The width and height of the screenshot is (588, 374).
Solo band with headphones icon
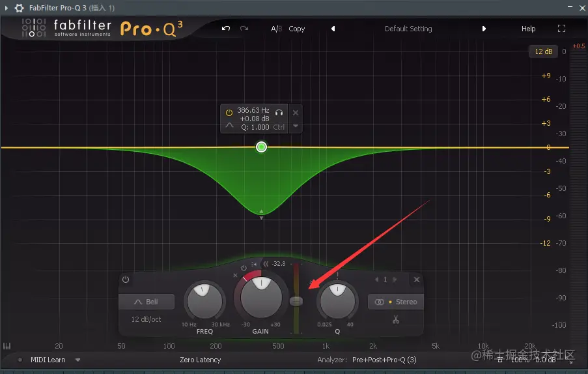click(x=279, y=112)
